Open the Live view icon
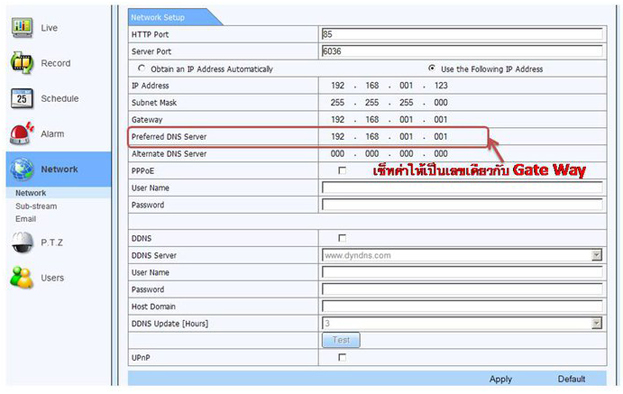The image size is (623, 394). [x=22, y=27]
